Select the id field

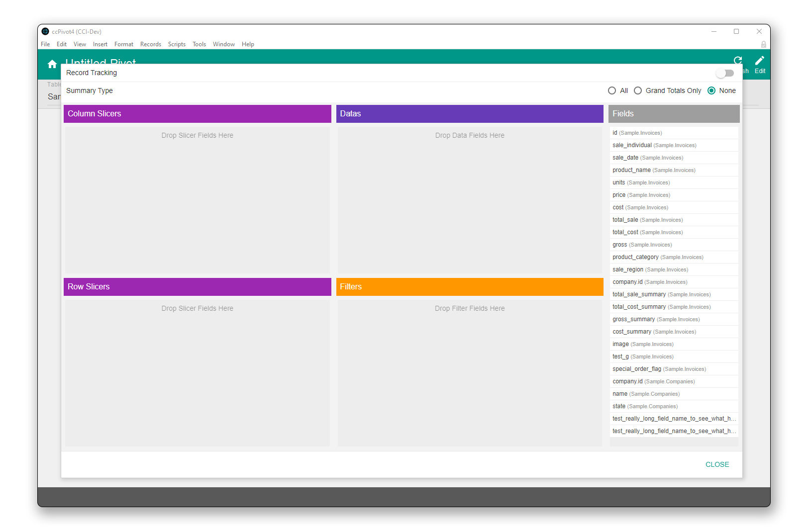click(x=674, y=133)
